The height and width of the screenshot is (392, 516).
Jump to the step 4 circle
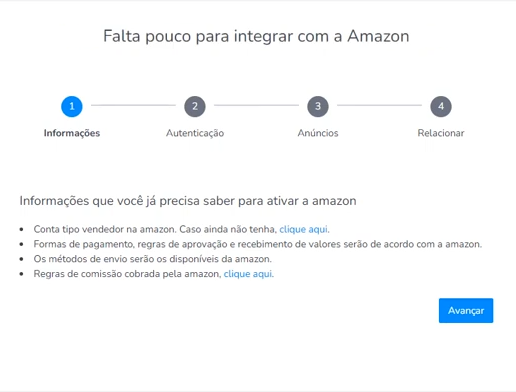[441, 106]
